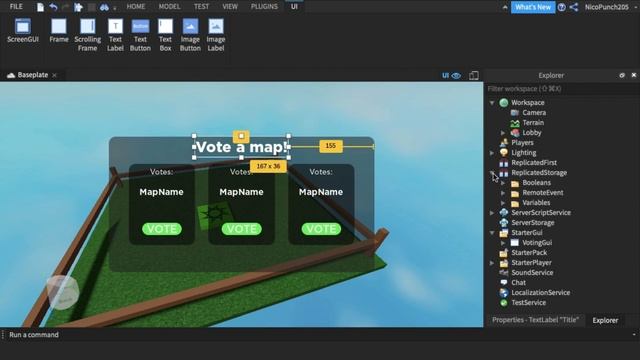This screenshot has height=360, width=640.
Task: Expand the Lighting service node
Action: [x=492, y=153]
